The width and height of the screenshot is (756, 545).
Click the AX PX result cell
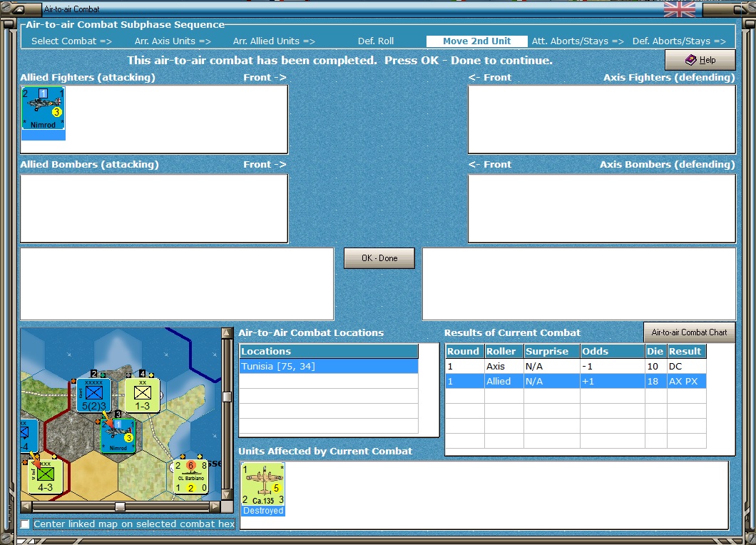point(687,381)
